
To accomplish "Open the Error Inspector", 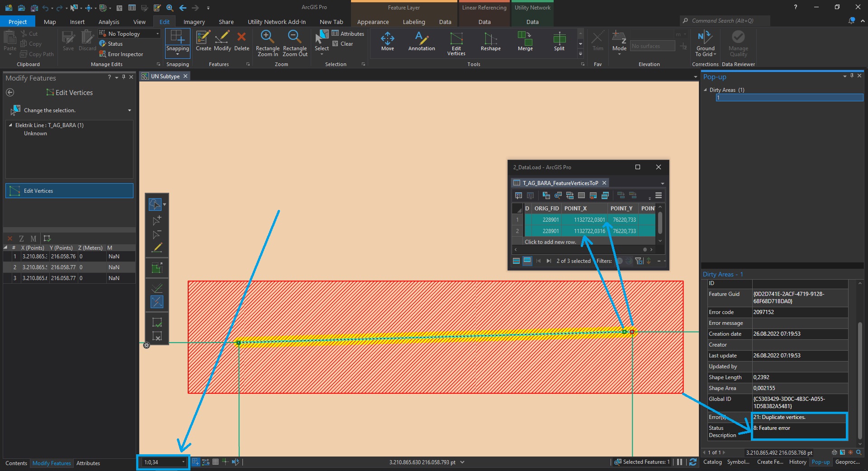I will click(121, 54).
